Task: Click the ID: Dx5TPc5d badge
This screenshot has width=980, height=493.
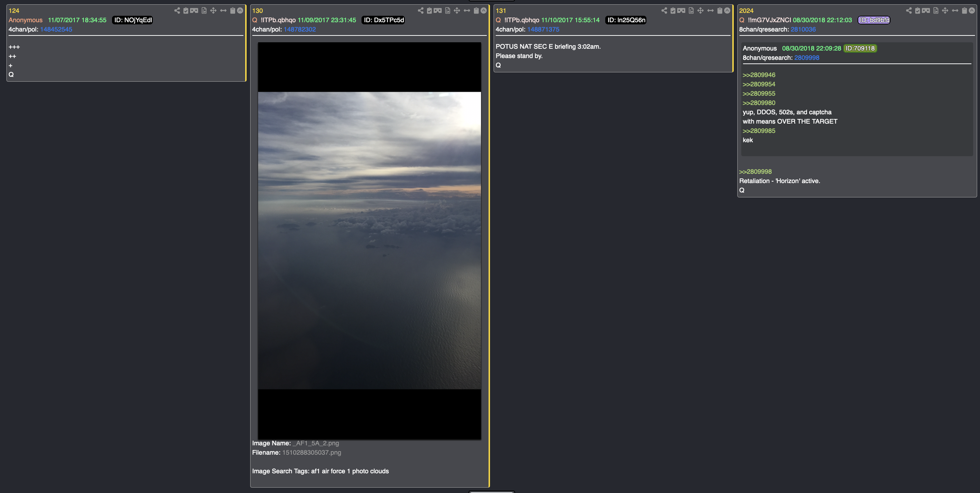Action: 383,20
